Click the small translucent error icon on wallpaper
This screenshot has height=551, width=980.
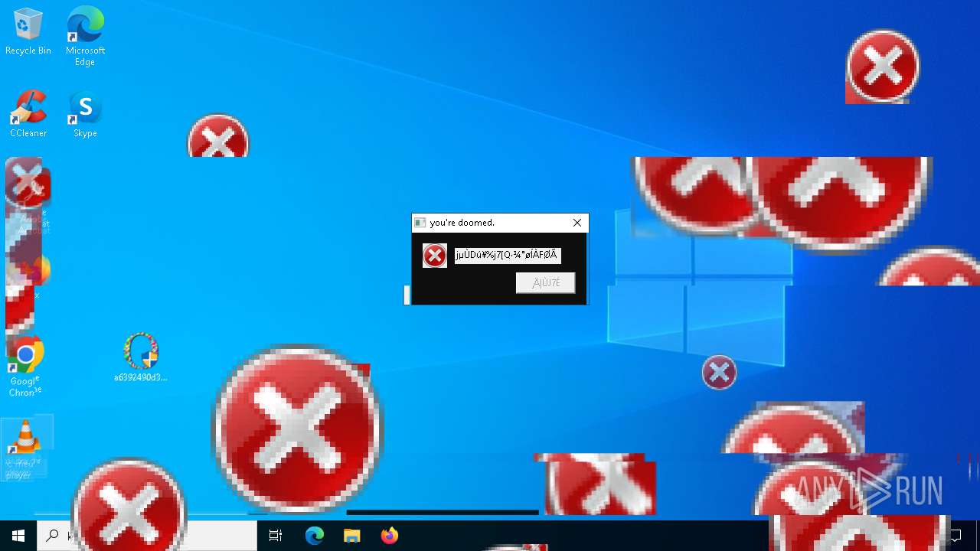tap(719, 373)
